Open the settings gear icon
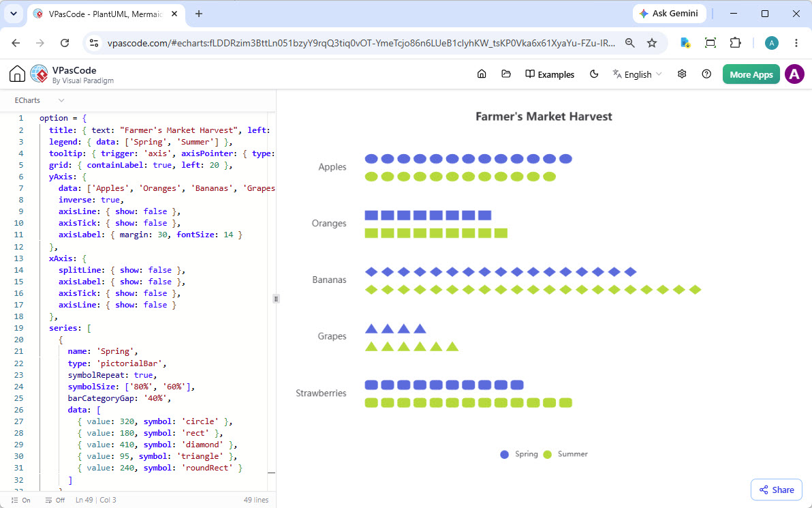812x508 pixels. 682,74
